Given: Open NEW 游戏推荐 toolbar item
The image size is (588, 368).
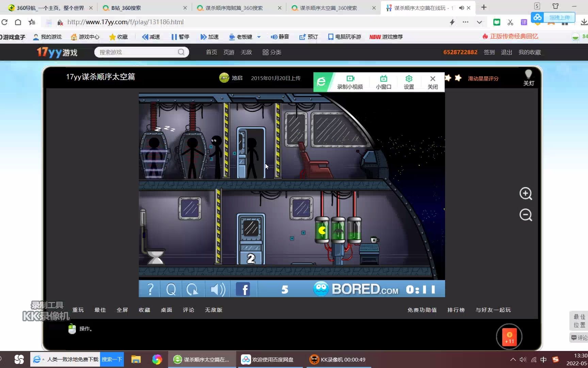Looking at the screenshot, I should tap(386, 37).
